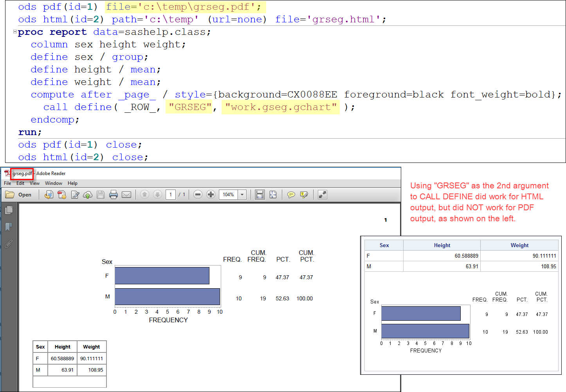
Task: Click the Open button in the toolbar
Action: (19, 195)
